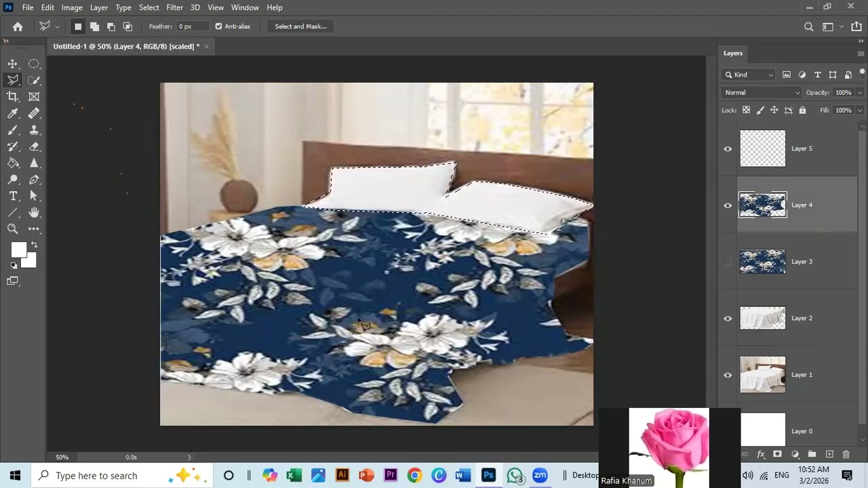Open the search icon in options bar
Screen dimensions: 868x488
pyautogui.click(x=808, y=26)
